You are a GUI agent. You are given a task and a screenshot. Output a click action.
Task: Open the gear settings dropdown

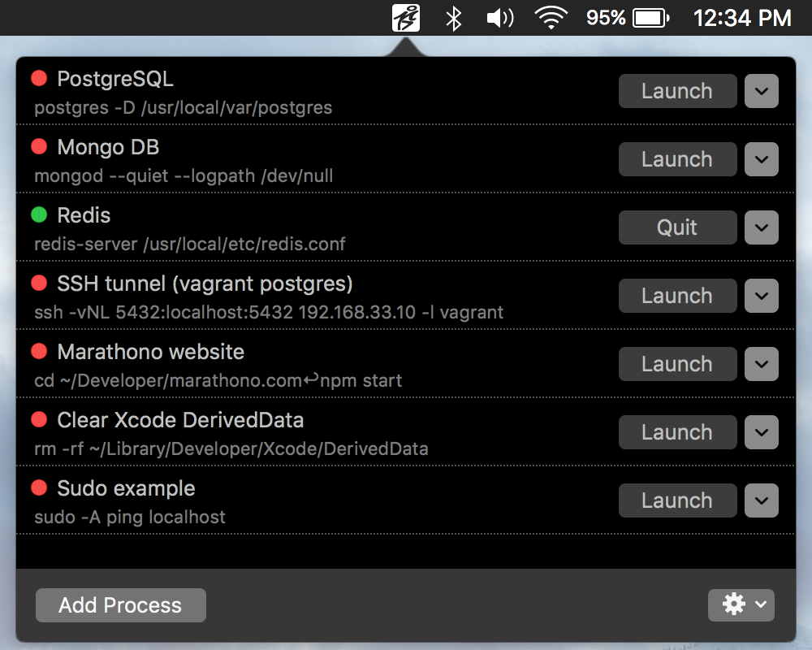pos(741,604)
